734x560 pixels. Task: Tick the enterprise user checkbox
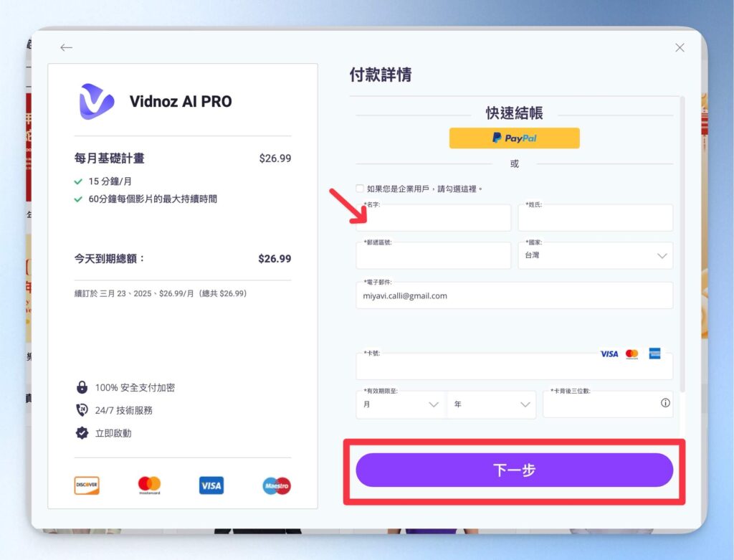tap(360, 189)
